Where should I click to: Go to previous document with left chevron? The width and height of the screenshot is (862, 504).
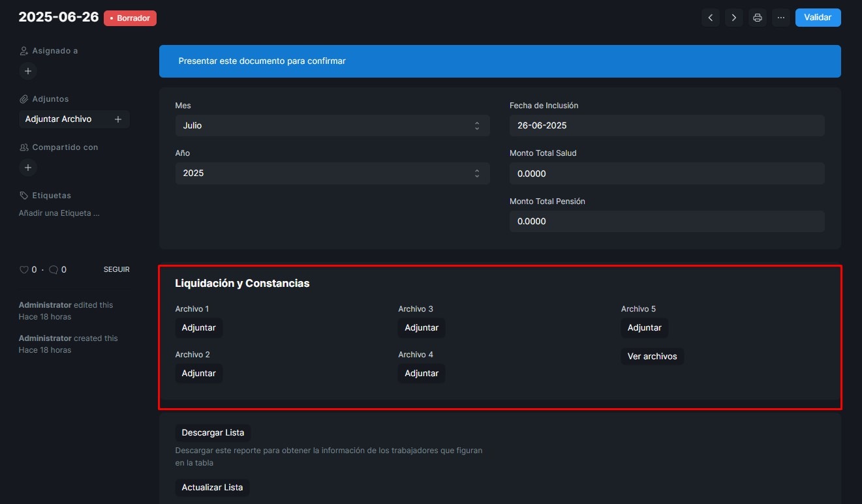coord(711,18)
